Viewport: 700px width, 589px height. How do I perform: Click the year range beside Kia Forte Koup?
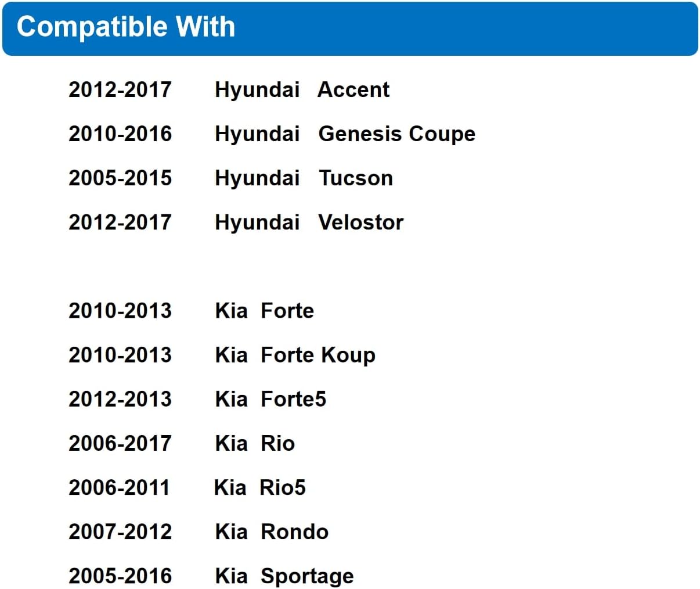pos(120,355)
